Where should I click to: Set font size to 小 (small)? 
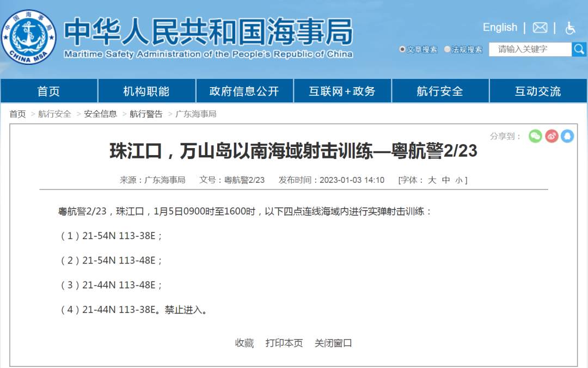point(459,180)
